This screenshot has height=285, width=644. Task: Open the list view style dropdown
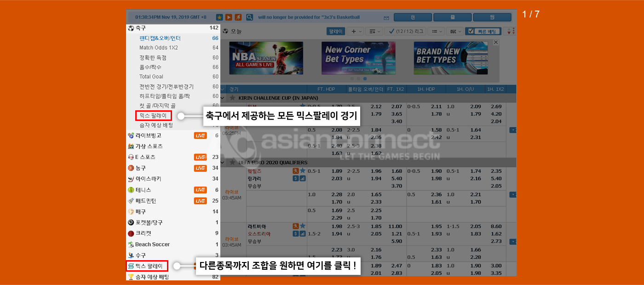point(435,31)
